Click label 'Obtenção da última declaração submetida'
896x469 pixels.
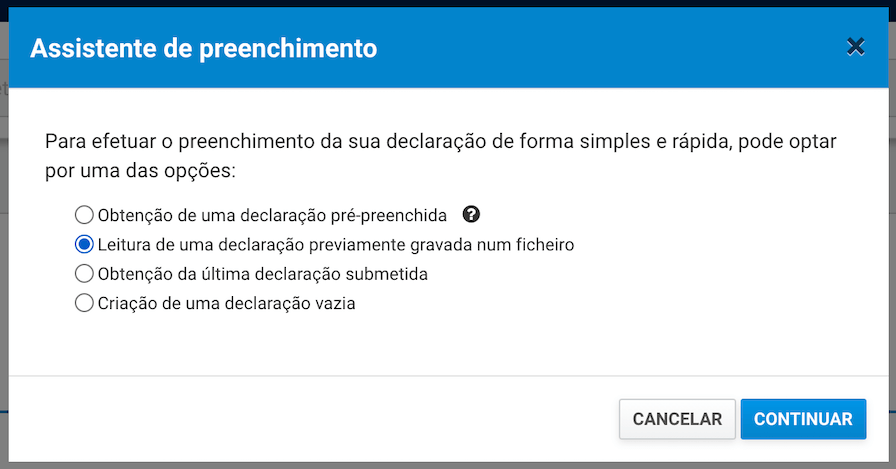point(263,274)
